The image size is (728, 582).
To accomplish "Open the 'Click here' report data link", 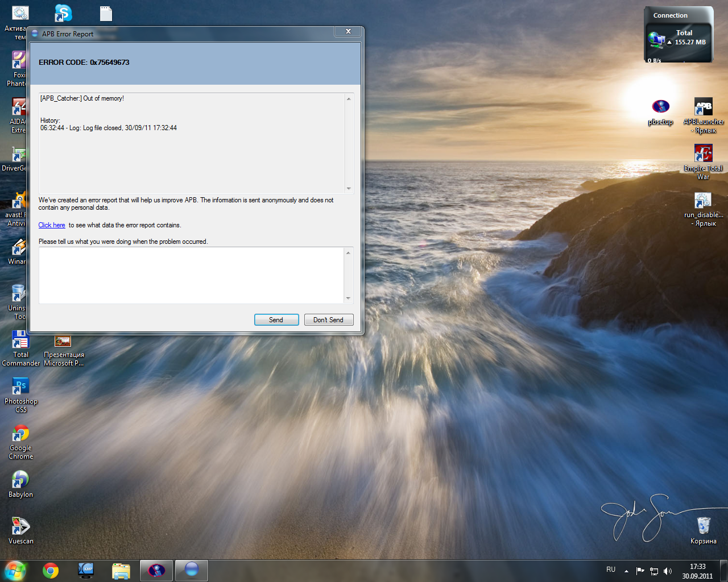I will coord(52,225).
